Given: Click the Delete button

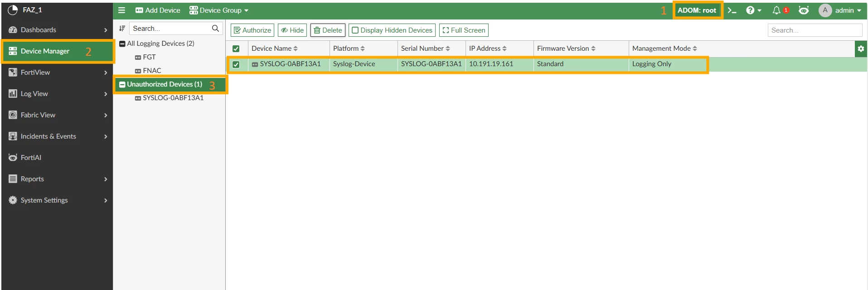Looking at the screenshot, I should pyautogui.click(x=328, y=30).
